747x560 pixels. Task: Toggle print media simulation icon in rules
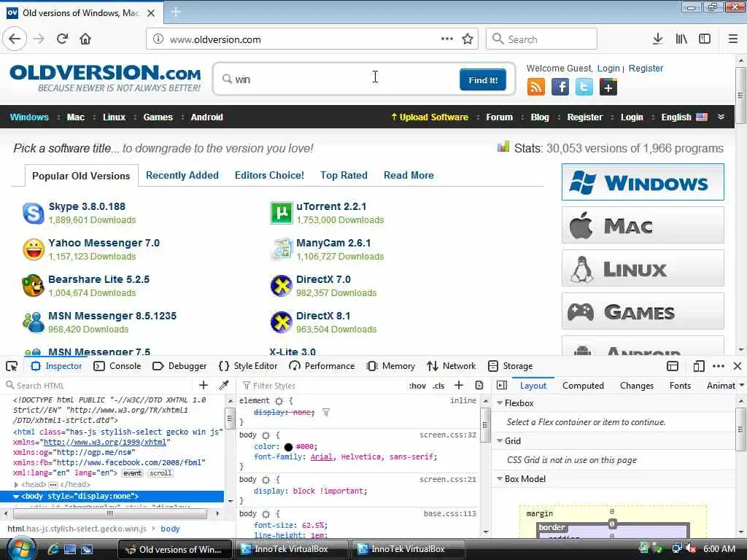(479, 385)
